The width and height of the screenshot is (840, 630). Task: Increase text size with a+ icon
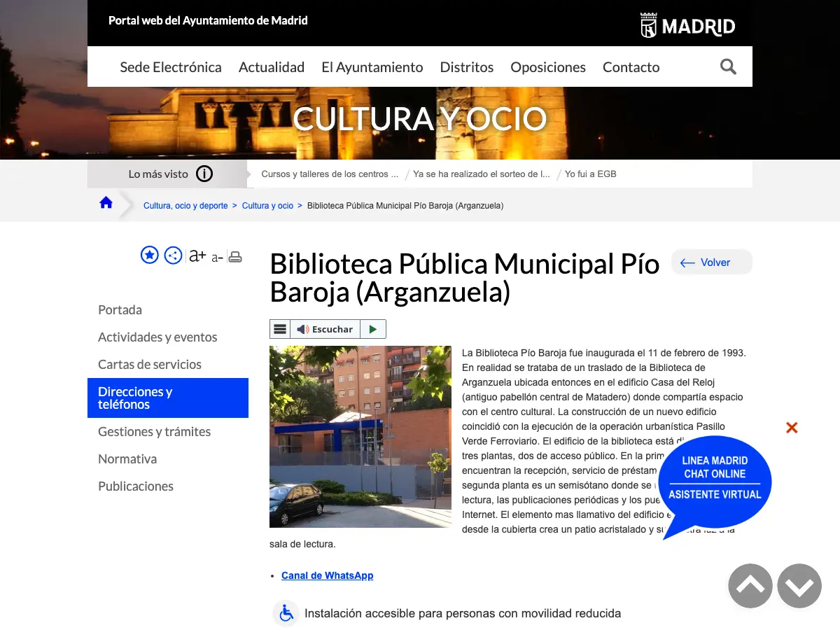click(197, 255)
